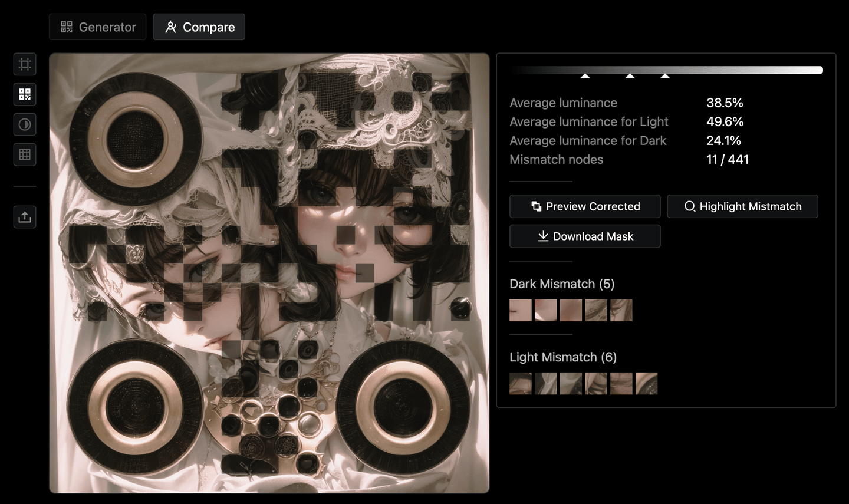
Task: Click the leftmost marker on the luminance gradient
Action: pos(585,75)
